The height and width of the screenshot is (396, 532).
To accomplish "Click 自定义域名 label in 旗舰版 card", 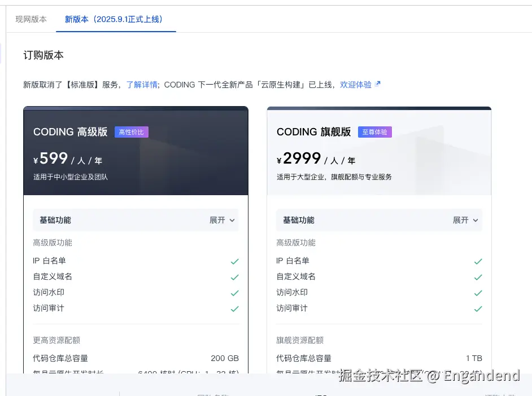I will pos(296,276).
